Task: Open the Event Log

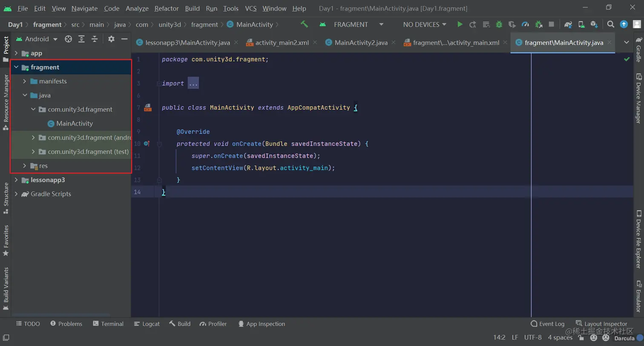Action: 548,324
